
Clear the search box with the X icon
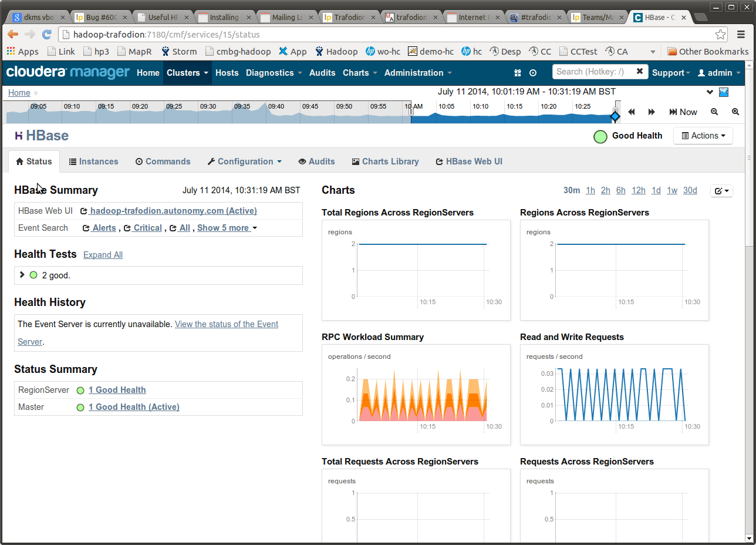[640, 72]
